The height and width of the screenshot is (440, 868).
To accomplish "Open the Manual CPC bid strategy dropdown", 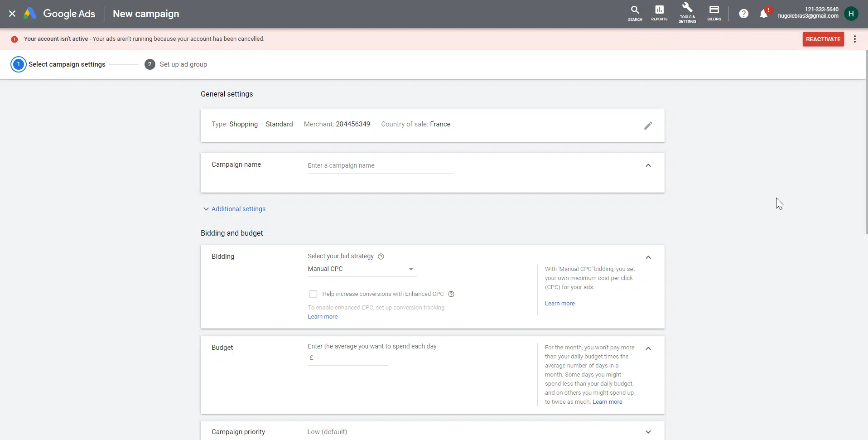I will [361, 269].
